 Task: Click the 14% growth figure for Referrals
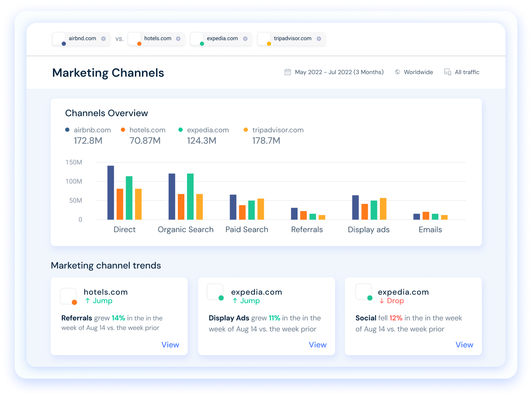pyautogui.click(x=118, y=318)
